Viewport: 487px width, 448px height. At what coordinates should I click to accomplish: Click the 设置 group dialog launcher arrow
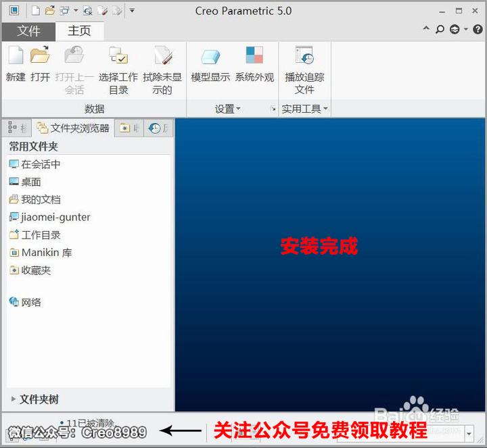(x=273, y=109)
